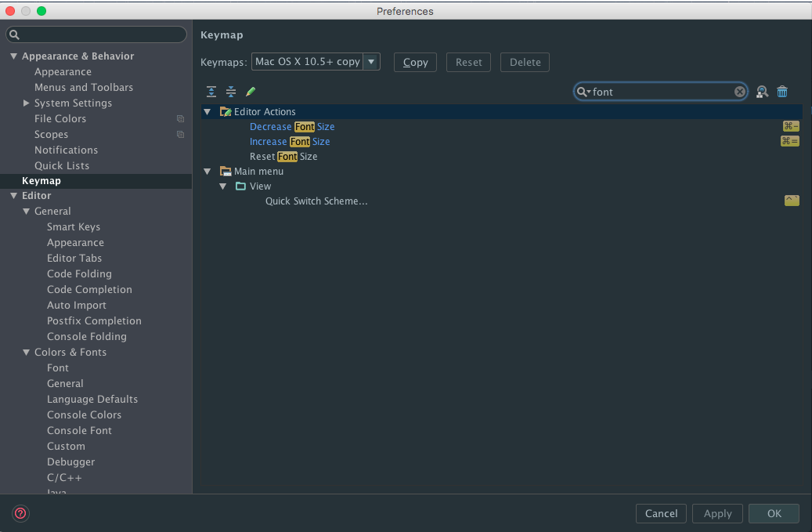Open Console Font settings
Image resolution: width=812 pixels, height=532 pixels.
tap(79, 430)
